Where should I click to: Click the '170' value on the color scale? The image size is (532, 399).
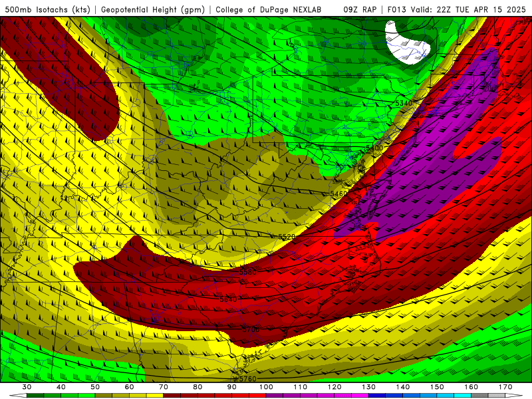(505, 387)
